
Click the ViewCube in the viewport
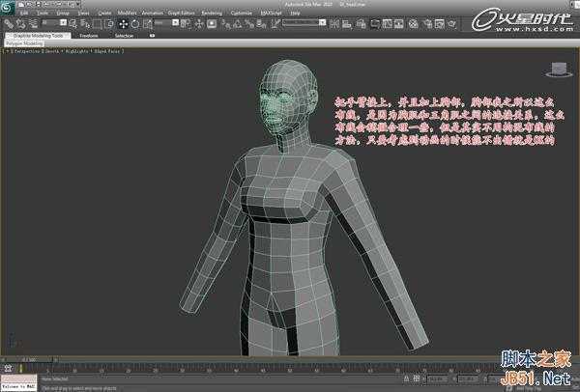tap(559, 70)
